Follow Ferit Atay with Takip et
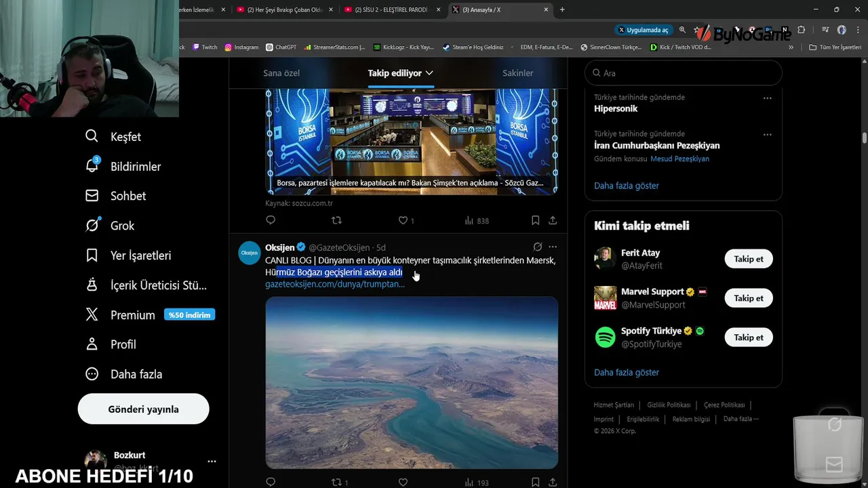868x488 pixels. click(749, 259)
